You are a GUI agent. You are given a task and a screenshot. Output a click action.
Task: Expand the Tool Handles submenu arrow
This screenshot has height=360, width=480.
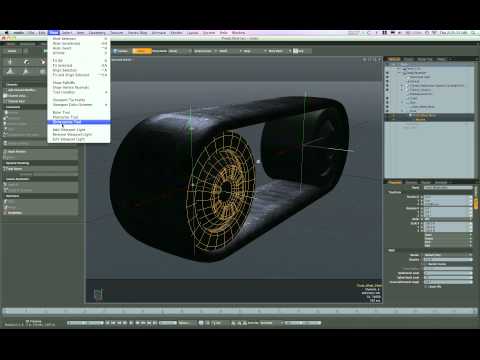tap(107, 92)
